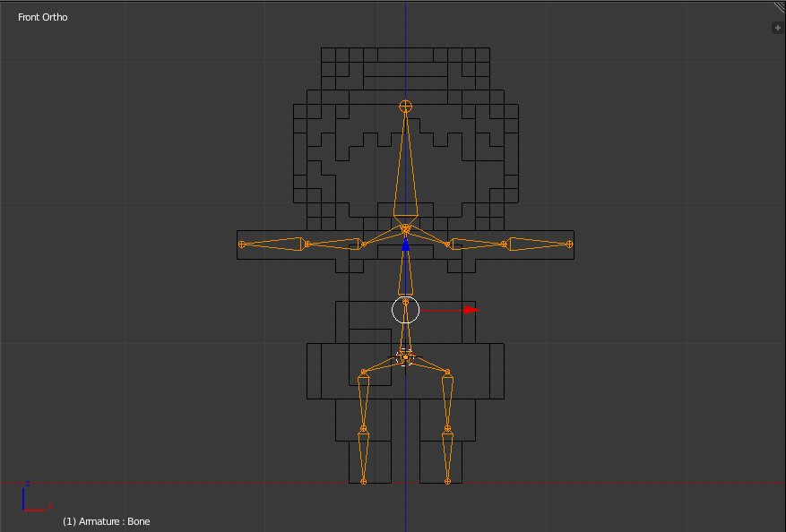Click the "(1) Armature : Bone" object label
Viewport: 786px width, 532px height.
click(x=107, y=521)
